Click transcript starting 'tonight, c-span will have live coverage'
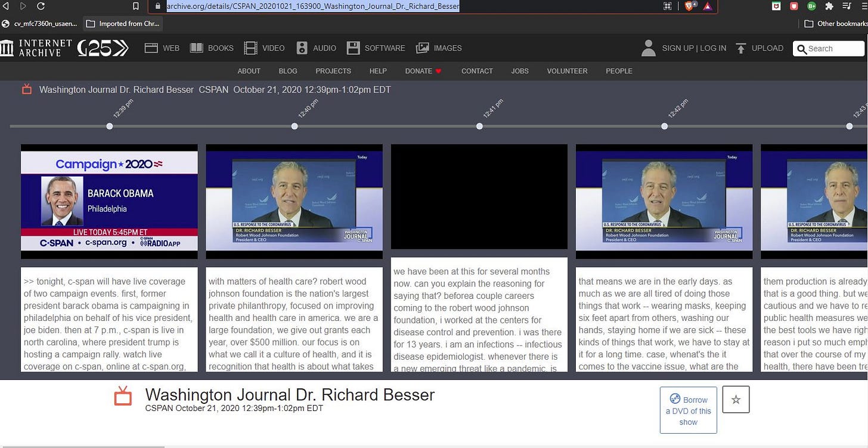Image resolution: width=868 pixels, height=448 pixels. (109, 320)
